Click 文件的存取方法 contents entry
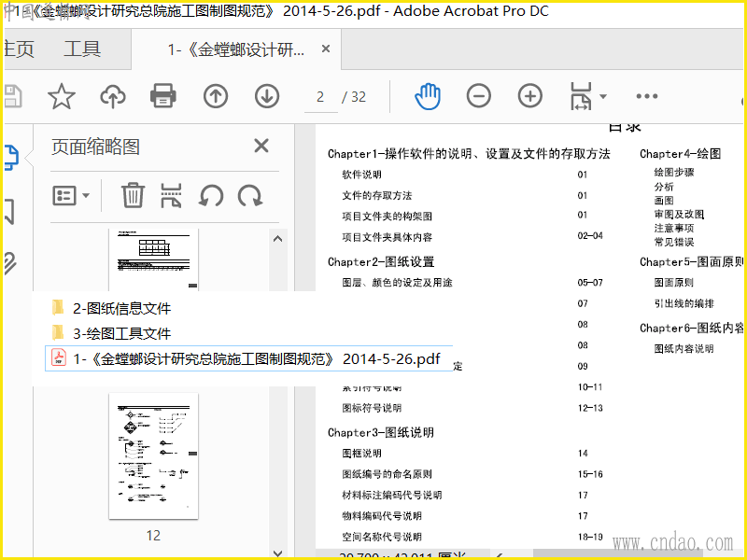 377,196
